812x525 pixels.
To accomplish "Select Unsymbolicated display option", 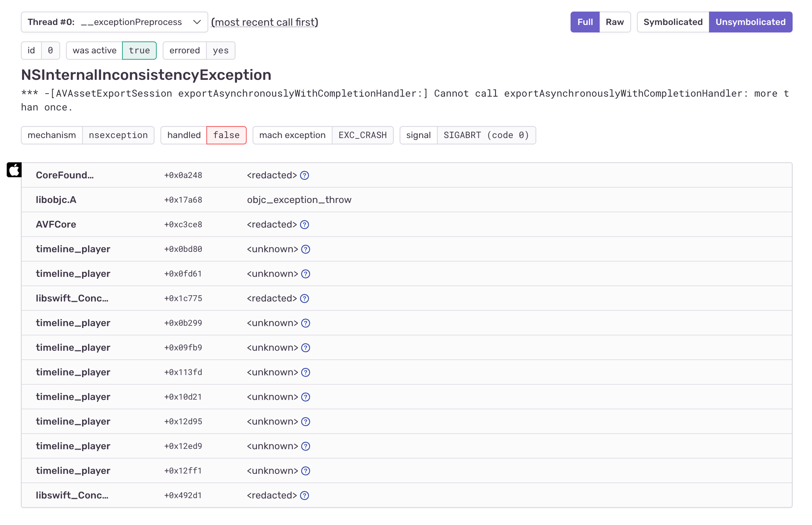I will pos(750,22).
